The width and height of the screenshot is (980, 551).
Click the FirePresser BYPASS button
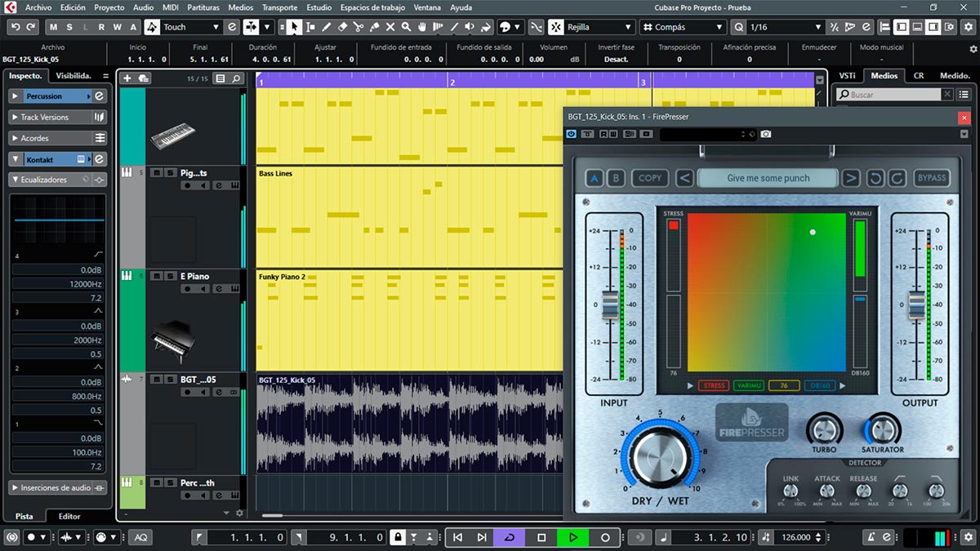pos(932,178)
